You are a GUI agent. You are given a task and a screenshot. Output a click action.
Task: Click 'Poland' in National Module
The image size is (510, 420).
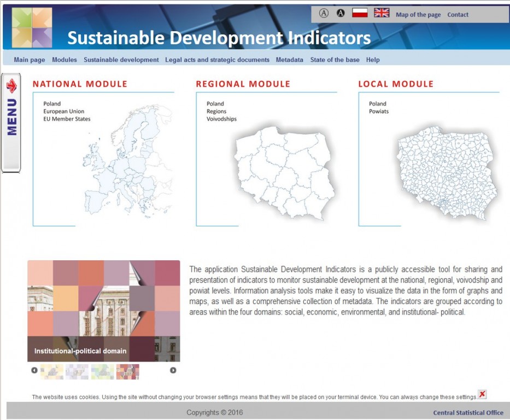[x=52, y=104]
